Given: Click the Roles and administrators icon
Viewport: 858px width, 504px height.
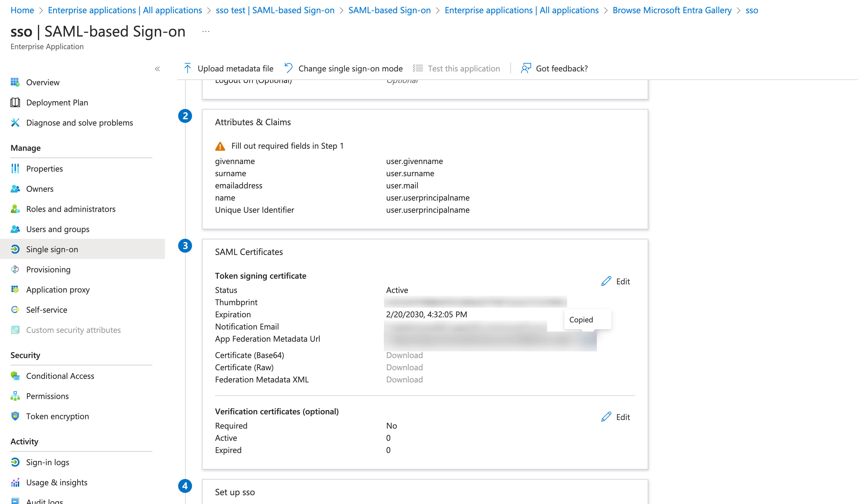Looking at the screenshot, I should pyautogui.click(x=15, y=209).
